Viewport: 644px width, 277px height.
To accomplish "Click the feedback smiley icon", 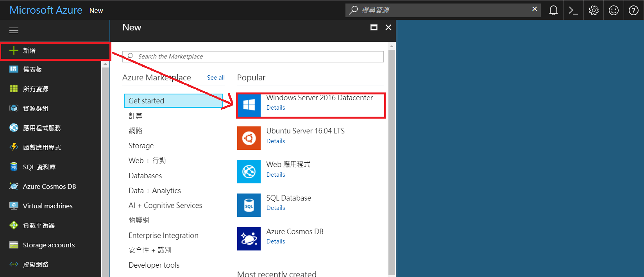I will coord(614,10).
